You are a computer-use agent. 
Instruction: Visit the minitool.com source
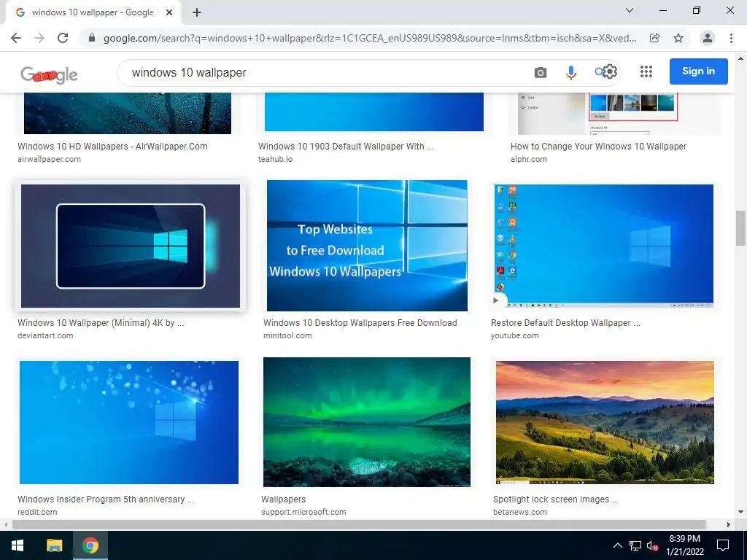(x=287, y=335)
